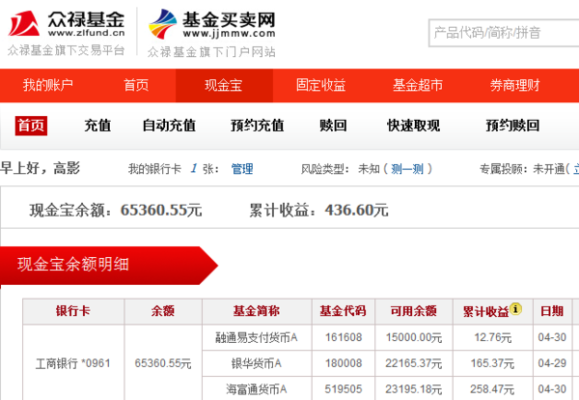Click the 融通易支付货币A fund name
Image resolution: width=579 pixels, height=400 pixels.
pyautogui.click(x=257, y=338)
